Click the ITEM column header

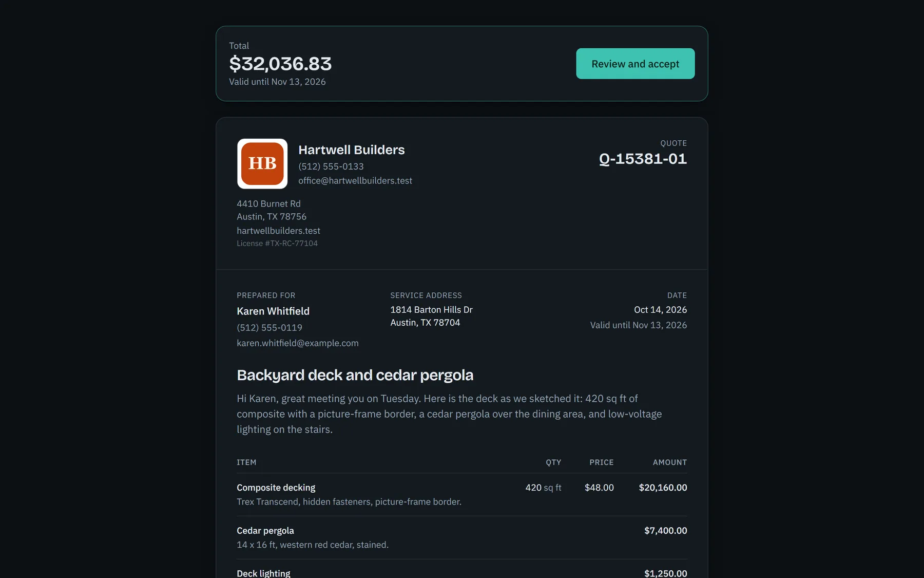[x=246, y=462]
